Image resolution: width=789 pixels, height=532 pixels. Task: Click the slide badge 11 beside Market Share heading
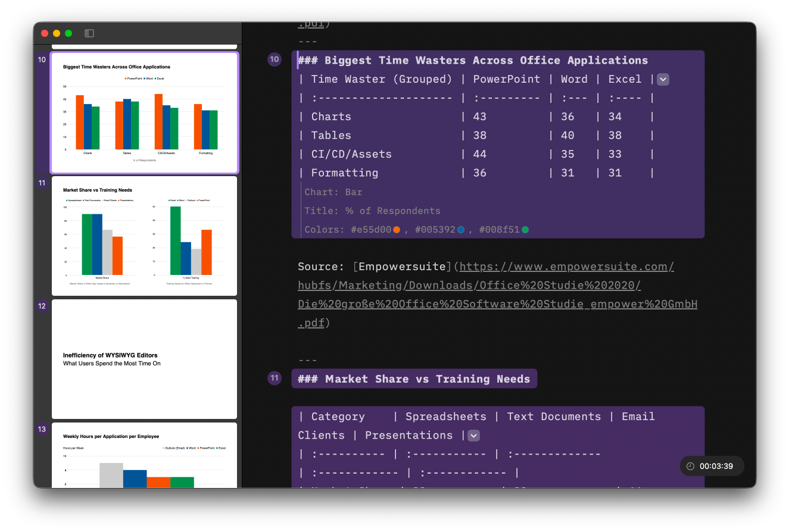275,378
